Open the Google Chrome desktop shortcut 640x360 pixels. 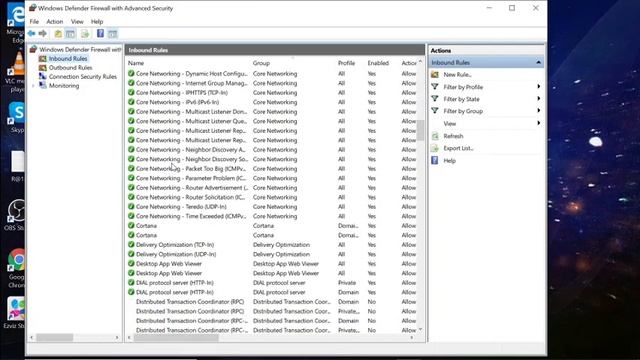(x=16, y=268)
